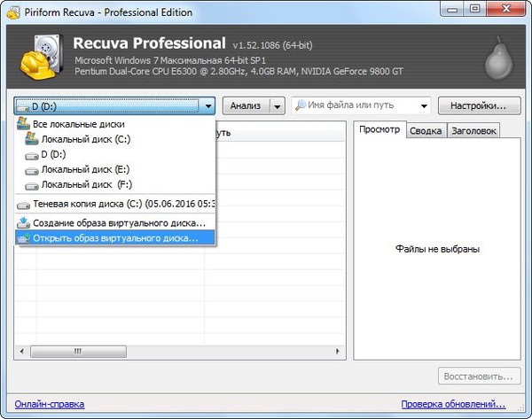Click the drive icon next to Локальный диск (F:)
This screenshot has height=419, width=532.
pyautogui.click(x=33, y=184)
